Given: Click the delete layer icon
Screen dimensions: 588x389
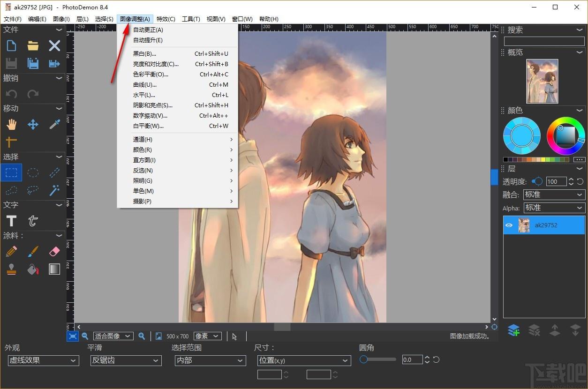Looking at the screenshot, I should coord(534,330).
